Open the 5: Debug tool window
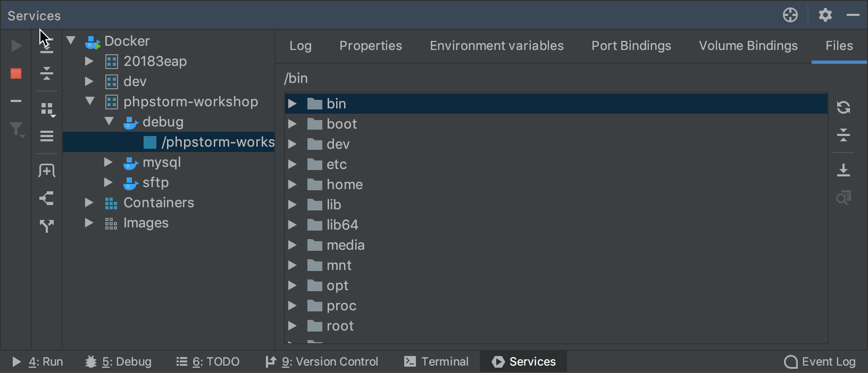The height and width of the screenshot is (373, 868). (x=118, y=362)
